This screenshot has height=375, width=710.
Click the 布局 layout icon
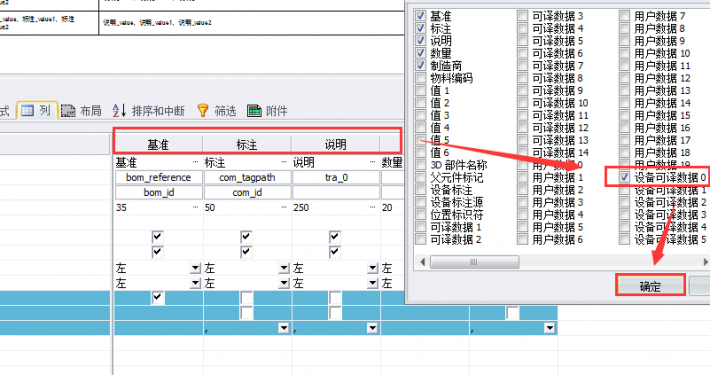click(68, 111)
